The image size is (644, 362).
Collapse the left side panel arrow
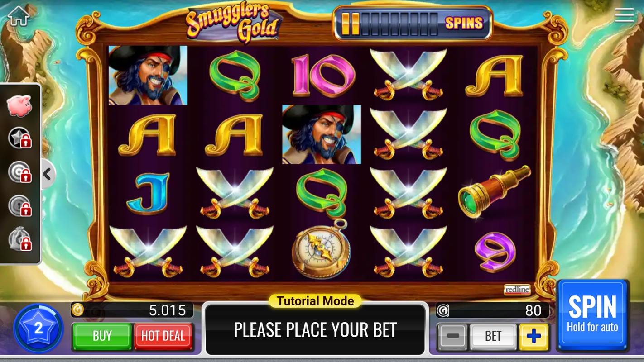pos(48,174)
